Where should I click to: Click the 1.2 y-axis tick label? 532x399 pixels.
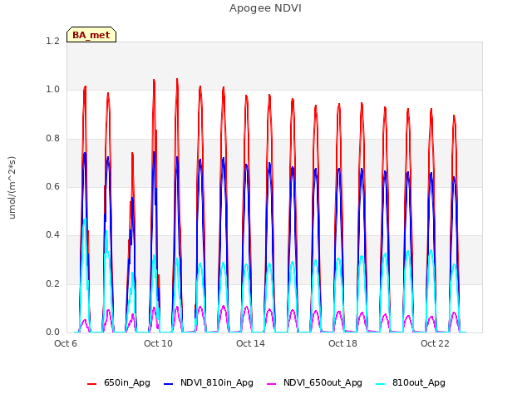52,42
